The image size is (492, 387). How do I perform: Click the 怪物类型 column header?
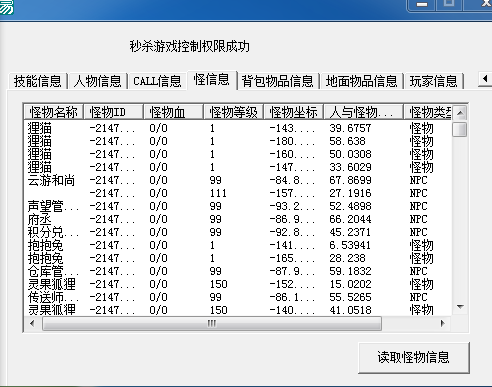428,112
